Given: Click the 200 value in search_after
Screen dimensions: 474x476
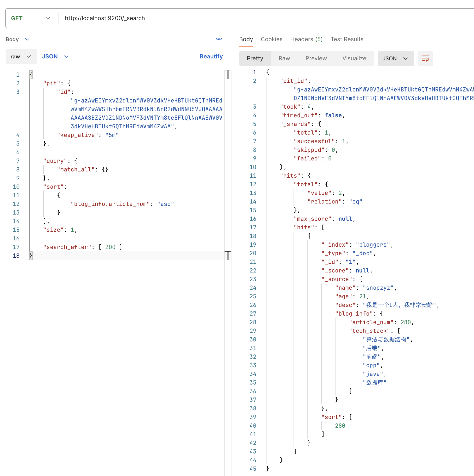Looking at the screenshot, I should (110, 247).
